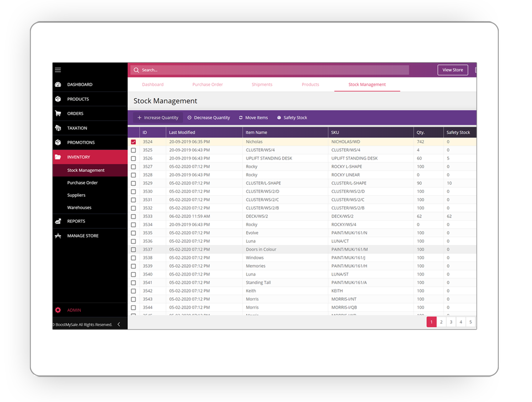Viewport: 532px width, 402px height.
Task: Open Purchase Order in sidebar submenu
Action: (83, 182)
